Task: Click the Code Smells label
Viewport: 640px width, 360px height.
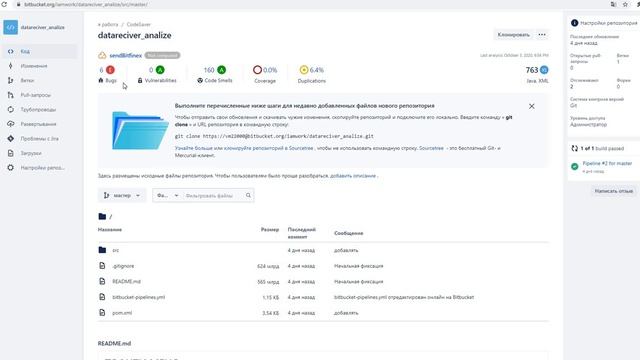Action: [215, 81]
